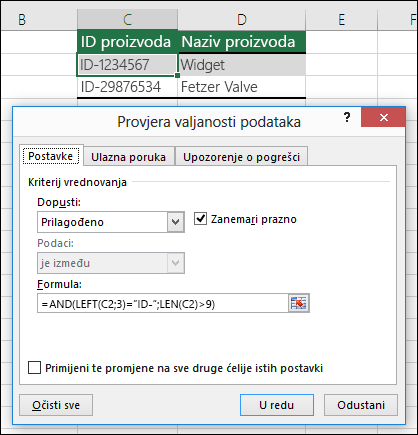418x435 pixels.
Task: Click inside the Formula input field
Action: tap(163, 303)
